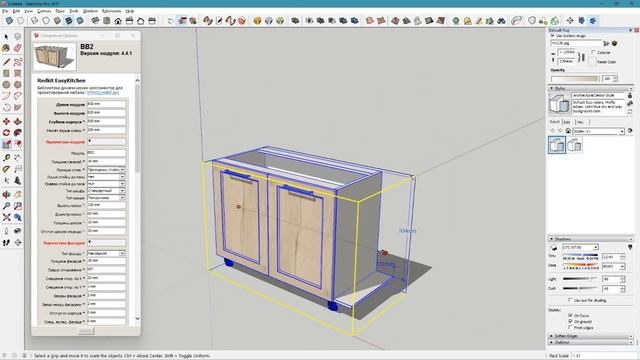Select the first style thumbnail
Image resolution: width=640 pixels, height=360 pixels.
tap(557, 145)
